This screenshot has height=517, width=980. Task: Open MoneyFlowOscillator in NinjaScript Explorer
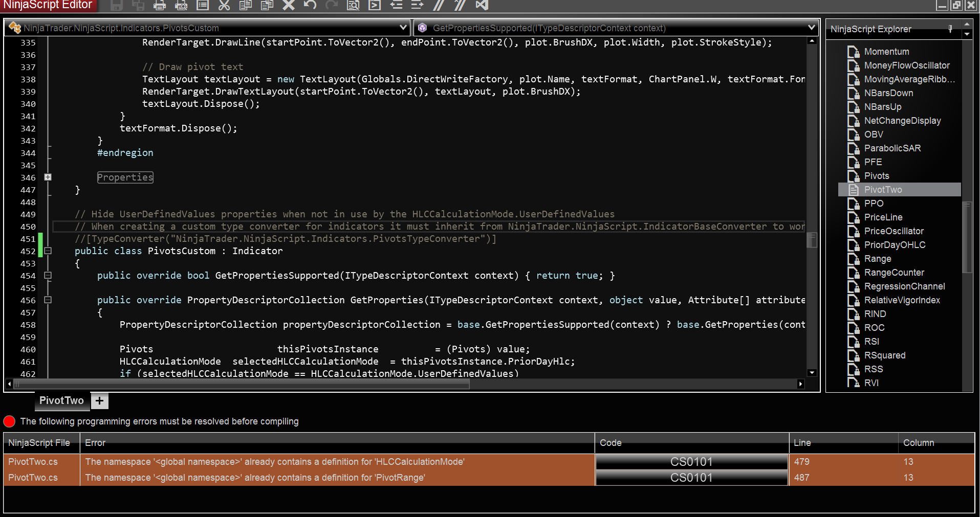coord(907,65)
